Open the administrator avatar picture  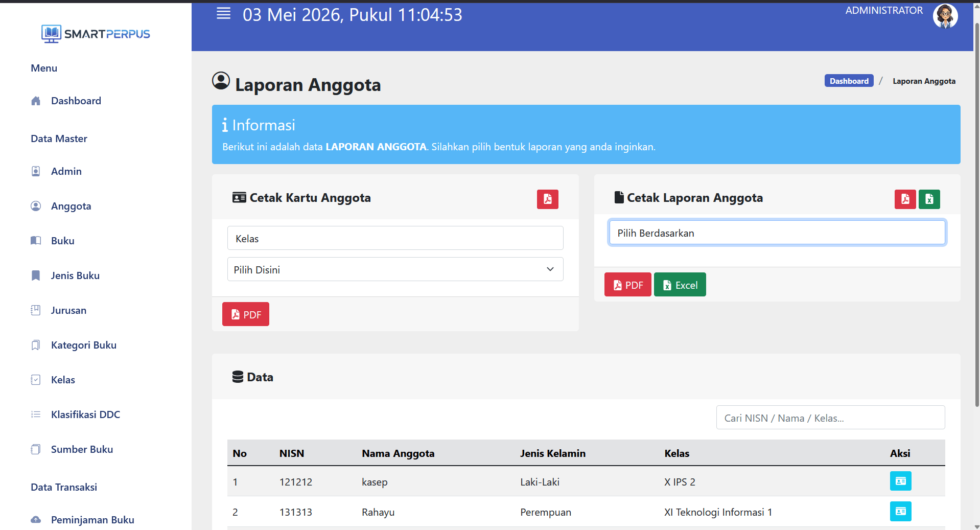945,16
